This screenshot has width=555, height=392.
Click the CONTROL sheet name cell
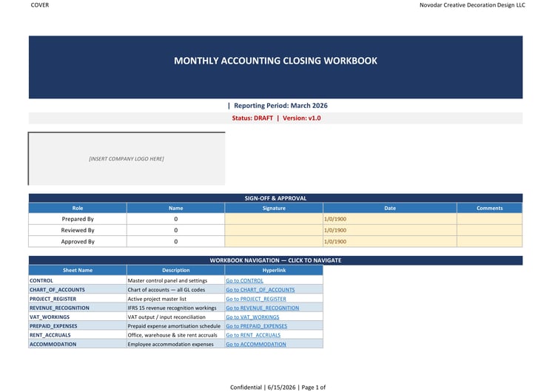(78, 280)
